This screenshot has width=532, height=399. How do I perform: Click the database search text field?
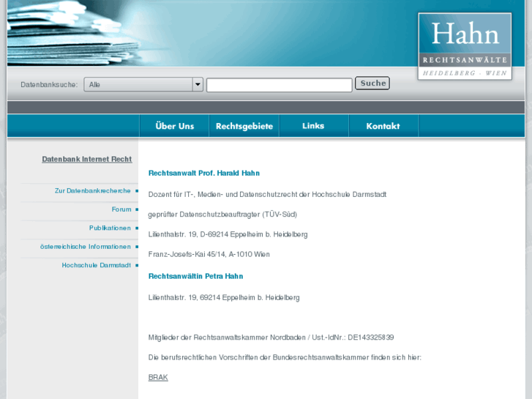point(280,85)
